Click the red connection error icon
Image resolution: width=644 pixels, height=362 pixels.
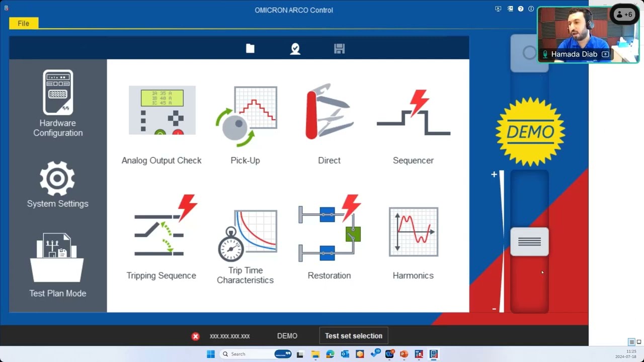pos(196,336)
